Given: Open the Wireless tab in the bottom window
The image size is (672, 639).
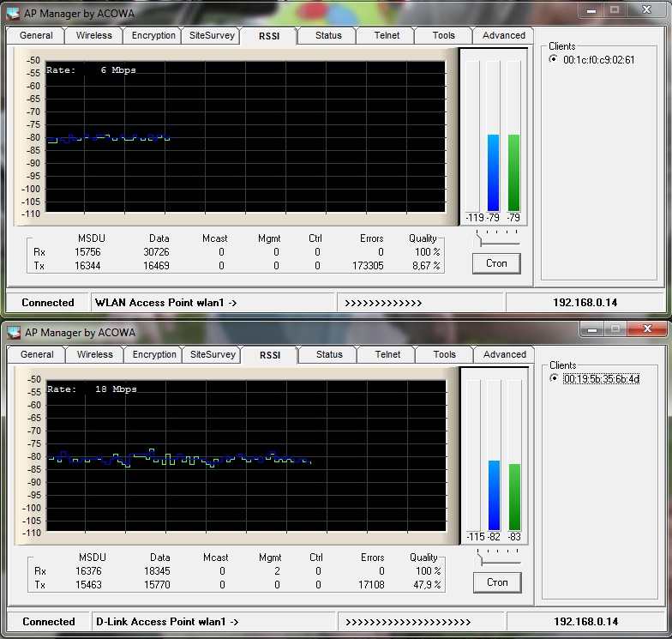Looking at the screenshot, I should (94, 355).
